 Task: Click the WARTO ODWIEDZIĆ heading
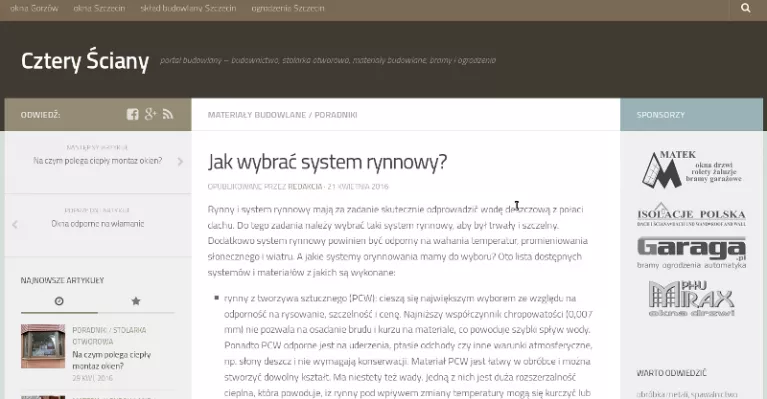click(671, 373)
